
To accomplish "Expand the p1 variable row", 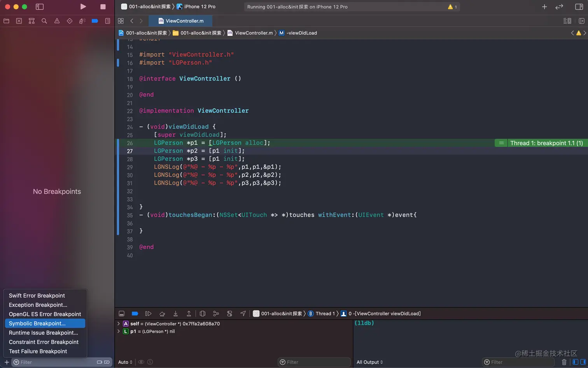I will pyautogui.click(x=119, y=331).
